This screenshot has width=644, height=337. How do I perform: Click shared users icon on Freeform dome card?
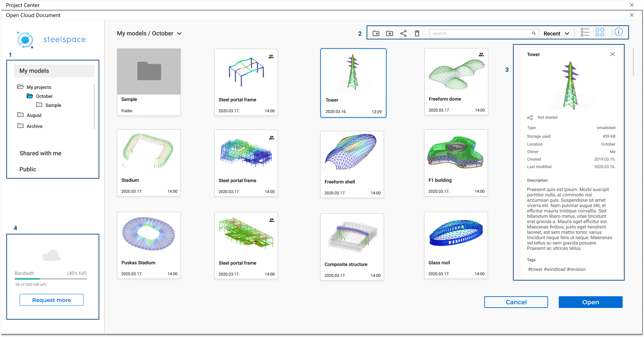click(x=481, y=54)
